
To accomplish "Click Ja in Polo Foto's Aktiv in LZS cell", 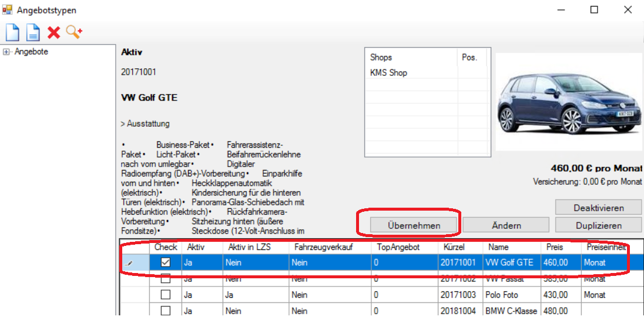I will 256,295.
